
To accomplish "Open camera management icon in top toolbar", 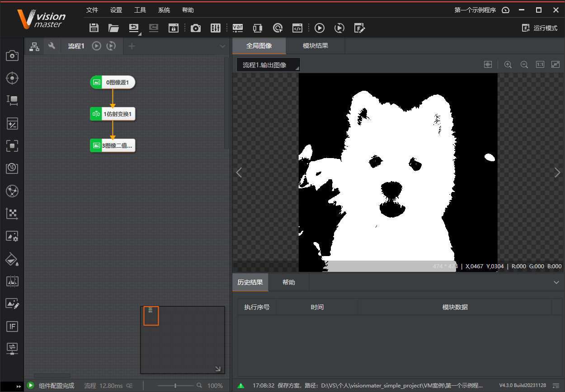I will point(196,28).
